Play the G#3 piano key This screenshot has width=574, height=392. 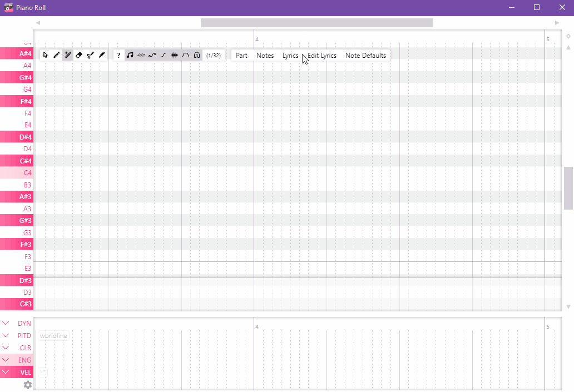[x=17, y=220]
